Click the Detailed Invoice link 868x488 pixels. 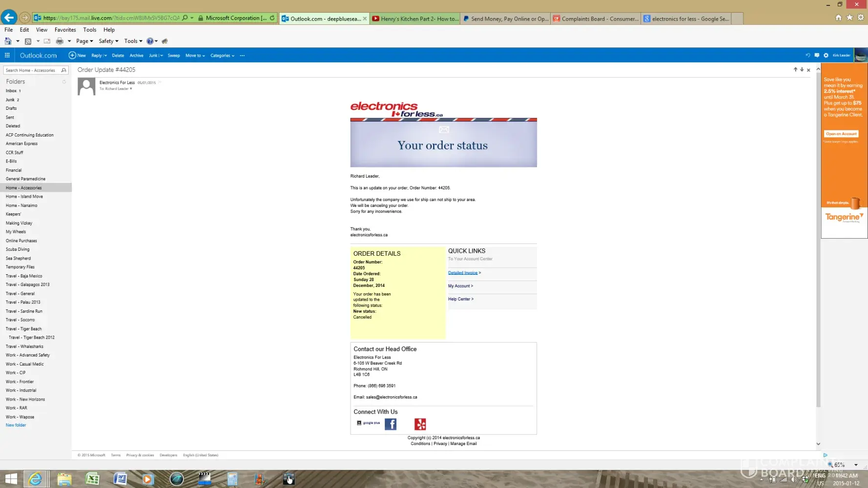pyautogui.click(x=463, y=273)
